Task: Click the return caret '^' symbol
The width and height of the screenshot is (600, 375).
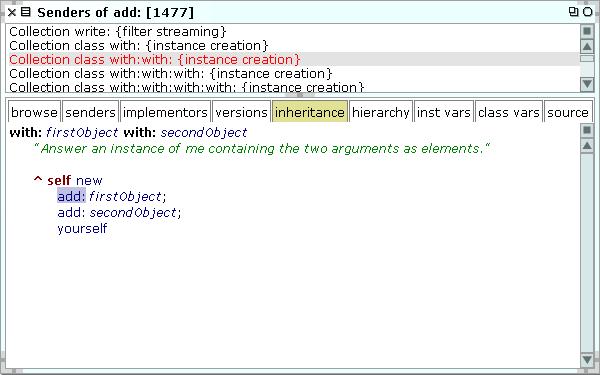Action: point(38,179)
